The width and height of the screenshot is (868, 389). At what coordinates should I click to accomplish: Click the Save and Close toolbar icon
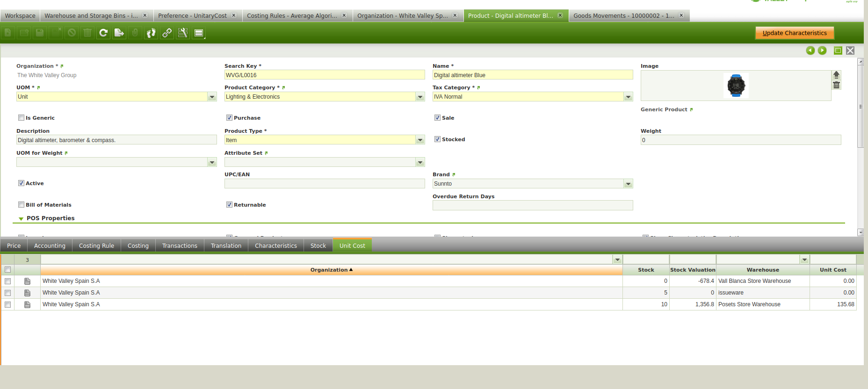pyautogui.click(x=56, y=33)
